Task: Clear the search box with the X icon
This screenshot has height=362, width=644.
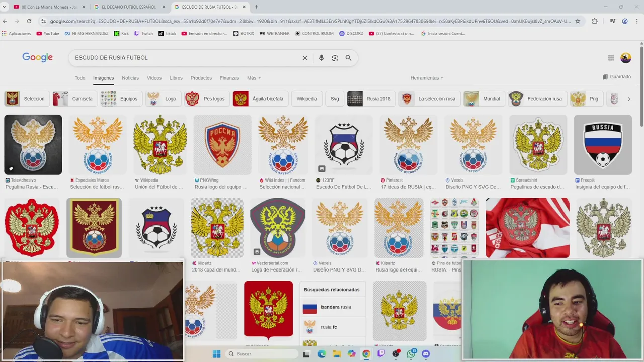Action: click(x=305, y=58)
